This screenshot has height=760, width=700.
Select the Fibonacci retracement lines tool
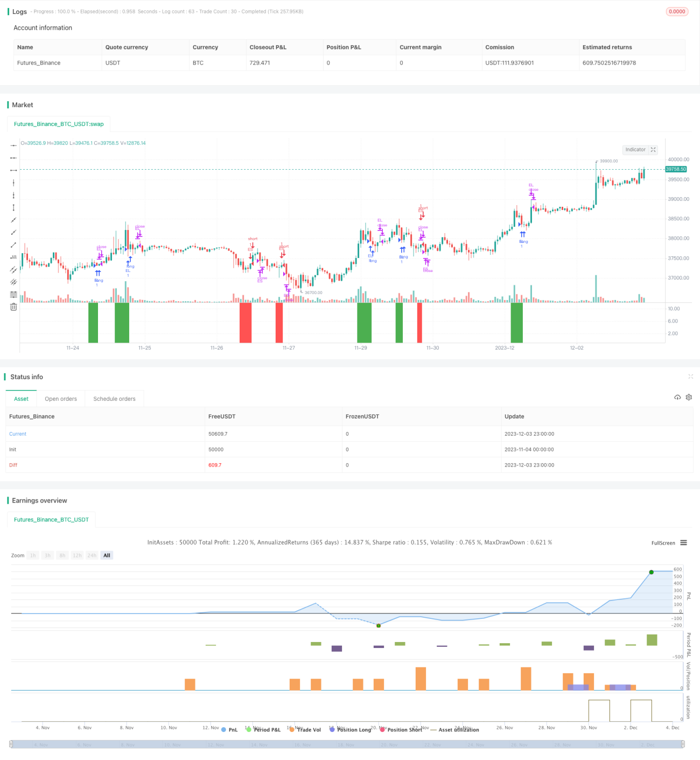point(13,294)
